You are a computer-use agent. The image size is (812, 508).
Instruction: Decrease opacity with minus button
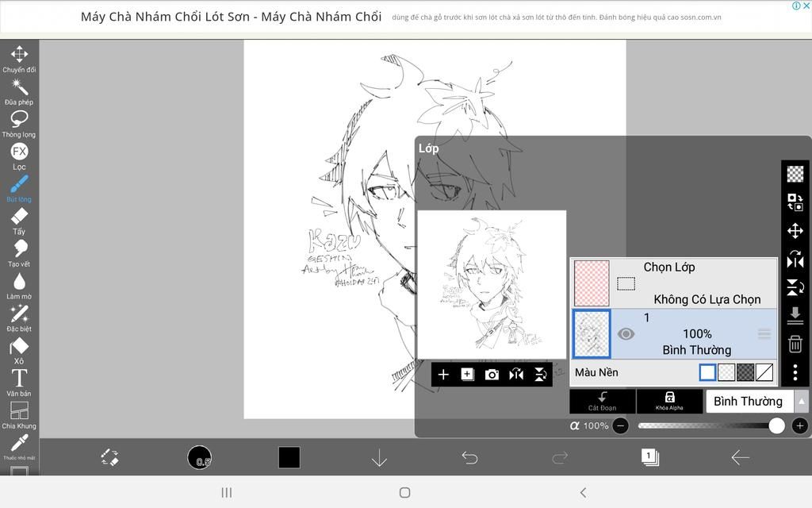click(620, 426)
